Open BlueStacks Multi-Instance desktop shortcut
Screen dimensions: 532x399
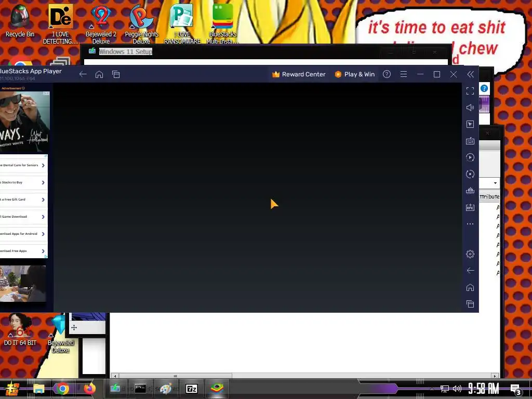[x=223, y=24]
